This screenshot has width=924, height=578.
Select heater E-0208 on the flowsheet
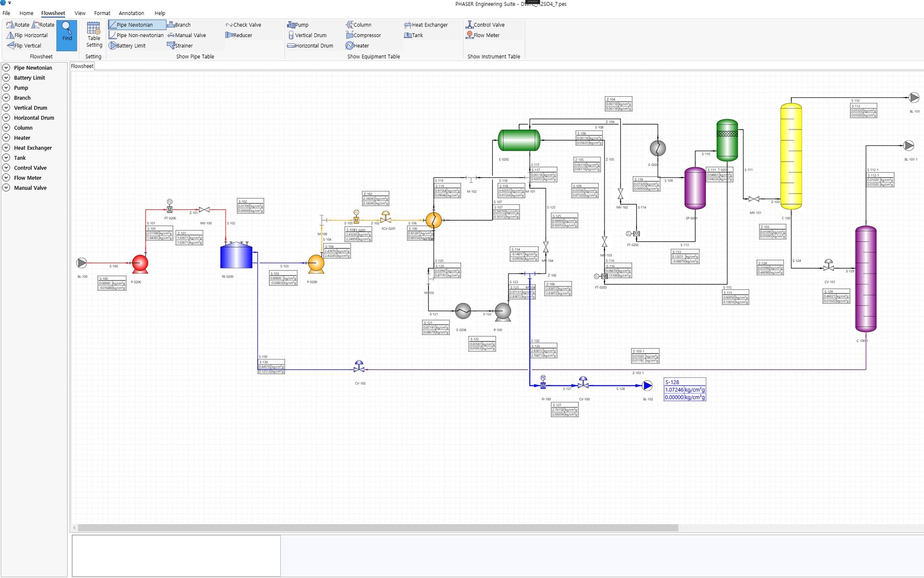[463, 311]
